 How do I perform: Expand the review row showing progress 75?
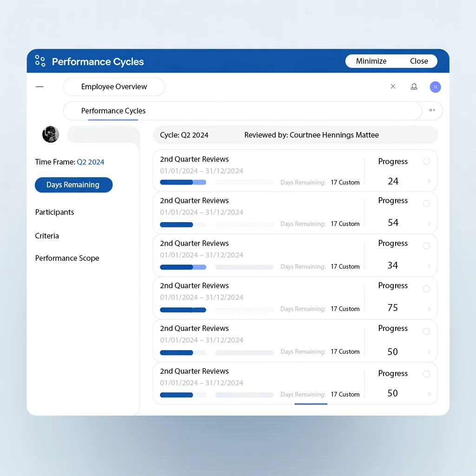(x=429, y=309)
